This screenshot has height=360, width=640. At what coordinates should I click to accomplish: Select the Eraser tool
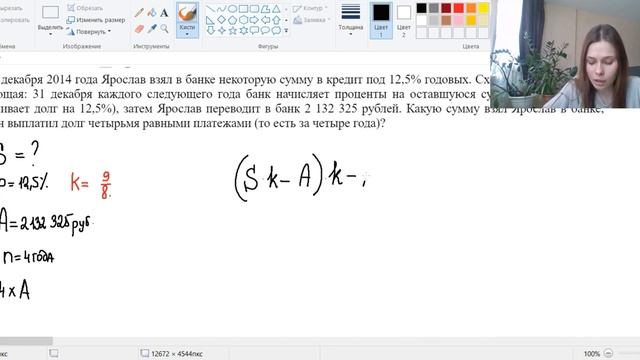[x=139, y=29]
